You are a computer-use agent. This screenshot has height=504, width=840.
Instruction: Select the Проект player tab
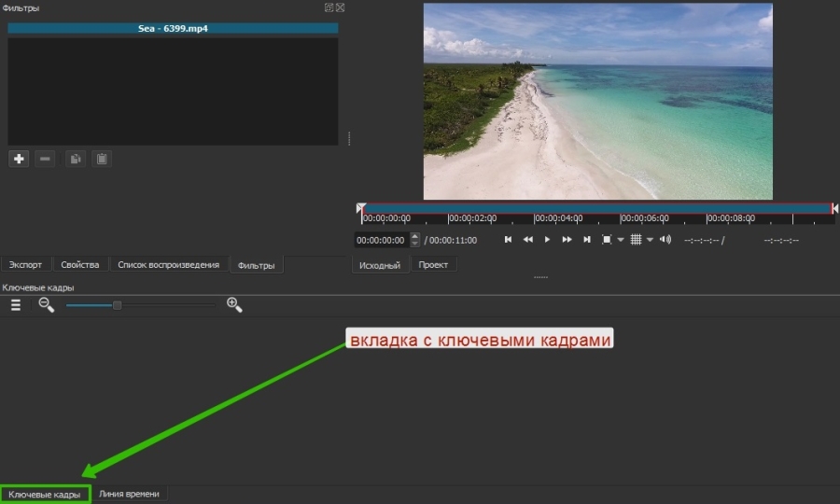point(433,265)
